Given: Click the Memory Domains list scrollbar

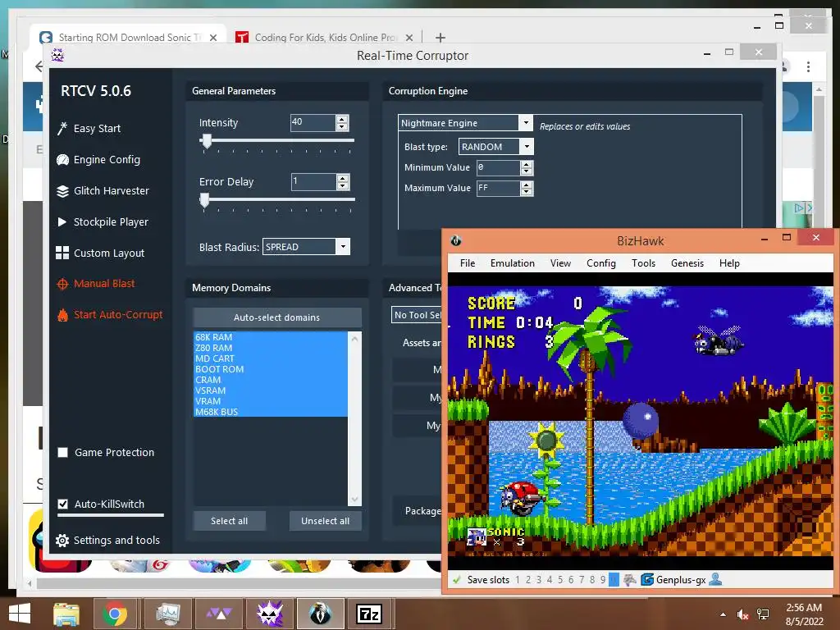Looking at the screenshot, I should tap(354, 419).
